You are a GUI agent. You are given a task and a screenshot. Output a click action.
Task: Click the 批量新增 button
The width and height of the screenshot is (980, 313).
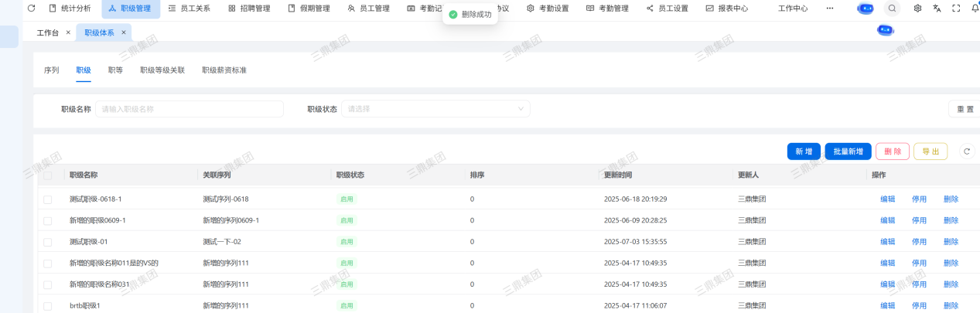pyautogui.click(x=848, y=151)
